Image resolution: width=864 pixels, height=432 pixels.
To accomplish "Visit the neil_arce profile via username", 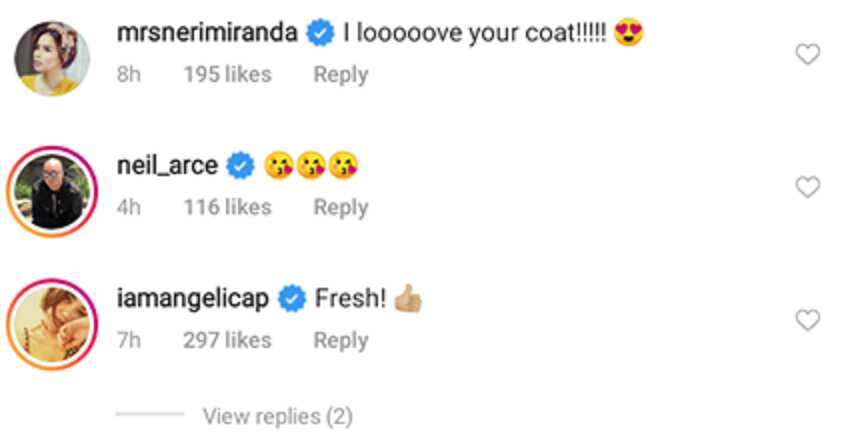I will (168, 166).
